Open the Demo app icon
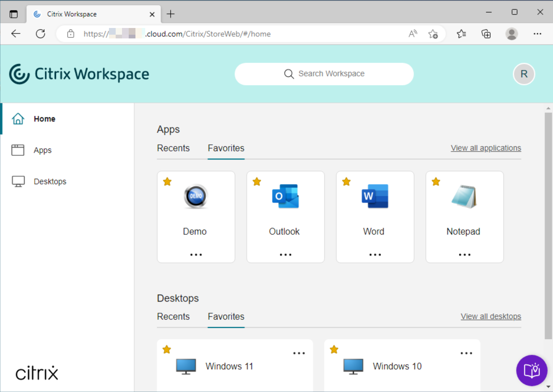This screenshot has height=392, width=553. tap(196, 196)
